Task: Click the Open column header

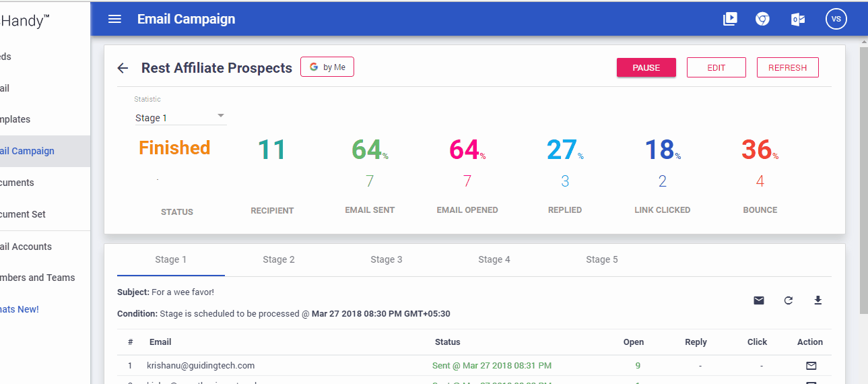Action: [x=634, y=342]
